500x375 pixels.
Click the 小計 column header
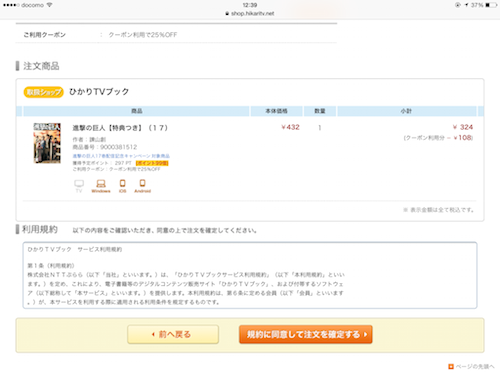tap(406, 111)
